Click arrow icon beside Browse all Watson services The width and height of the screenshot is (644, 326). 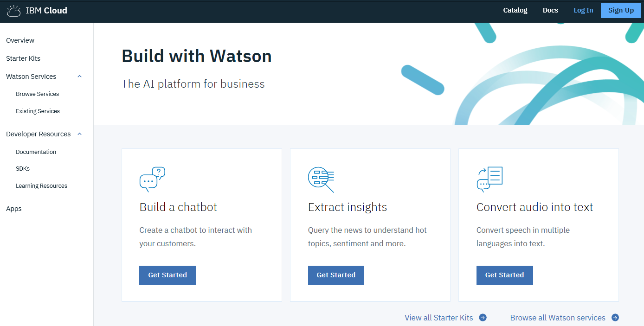point(615,318)
